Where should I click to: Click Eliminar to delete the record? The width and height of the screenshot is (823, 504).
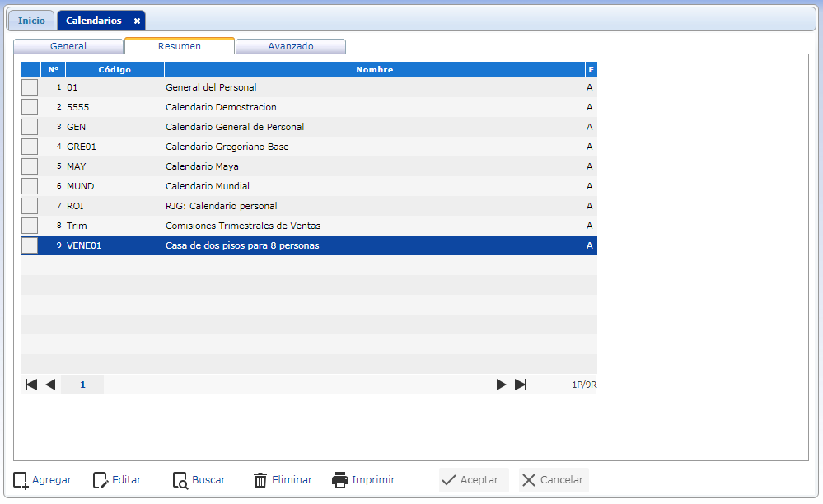click(283, 480)
